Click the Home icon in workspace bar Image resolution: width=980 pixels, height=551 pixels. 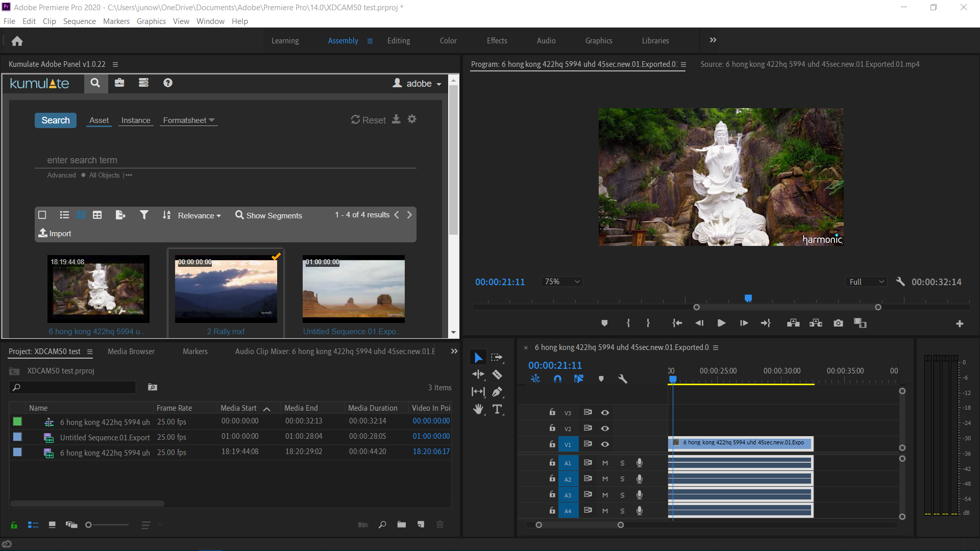pos(17,41)
